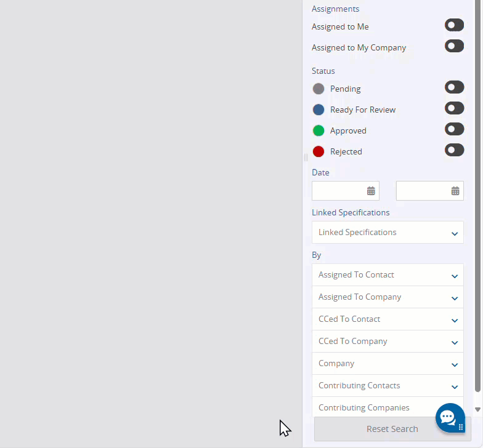The width and height of the screenshot is (483, 448).
Task: Expand the Assigned To Contact dropdown
Action: point(388,275)
